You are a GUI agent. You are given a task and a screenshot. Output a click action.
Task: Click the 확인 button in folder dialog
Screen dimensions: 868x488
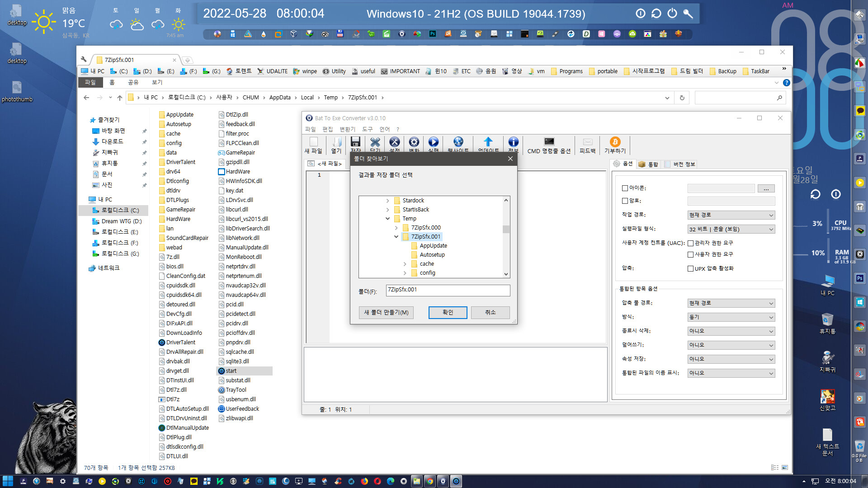pyautogui.click(x=448, y=312)
